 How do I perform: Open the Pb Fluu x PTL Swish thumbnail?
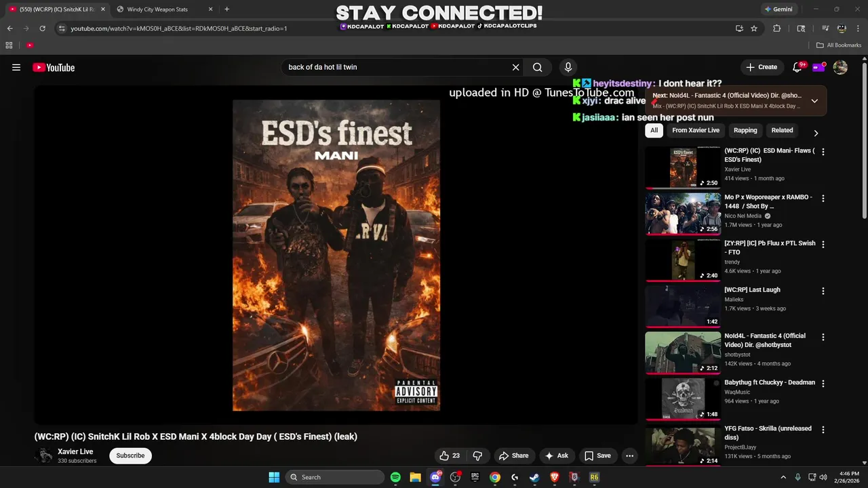[x=683, y=260]
